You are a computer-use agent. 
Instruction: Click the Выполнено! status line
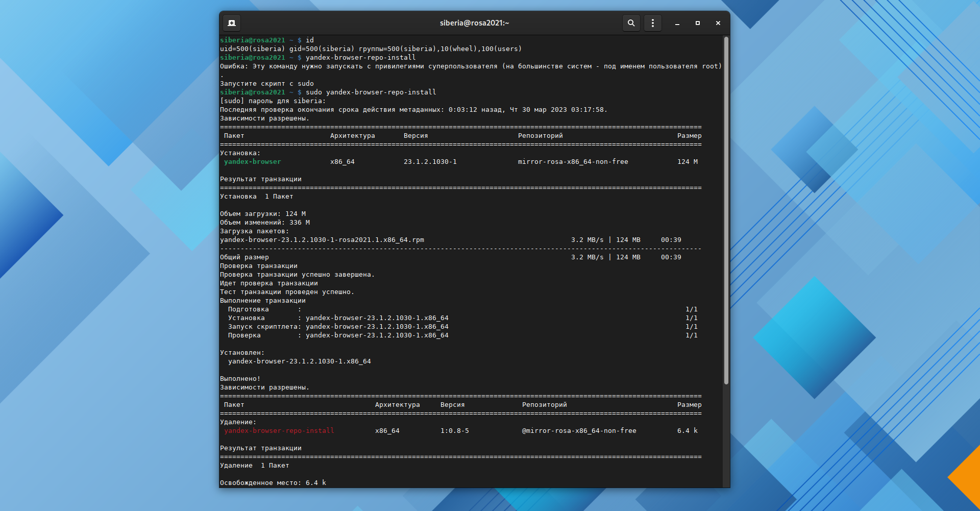pos(240,379)
